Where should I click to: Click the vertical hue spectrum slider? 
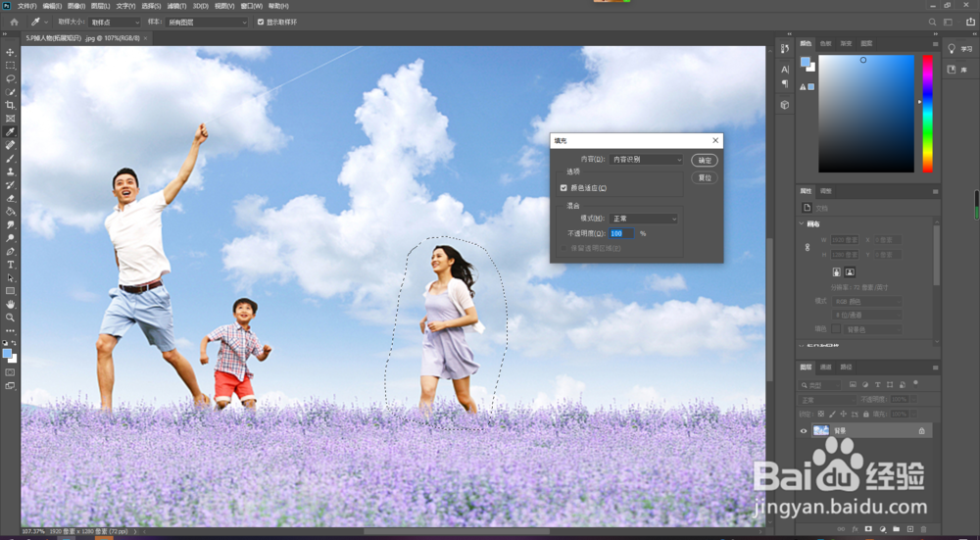point(927,114)
